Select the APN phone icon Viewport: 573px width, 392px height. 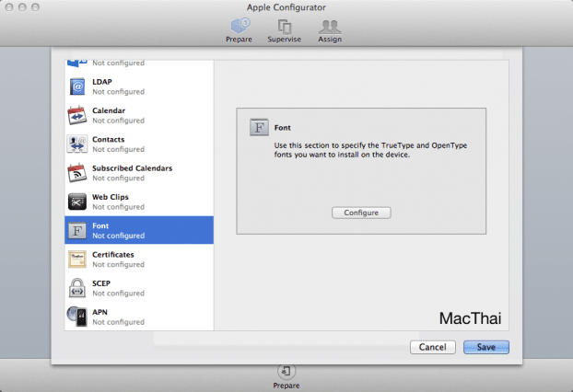77,317
